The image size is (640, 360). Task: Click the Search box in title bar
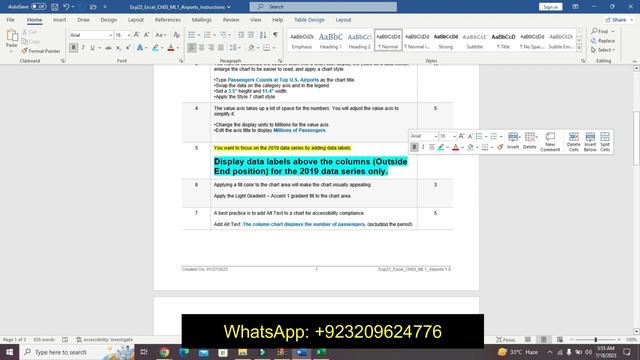323,7
